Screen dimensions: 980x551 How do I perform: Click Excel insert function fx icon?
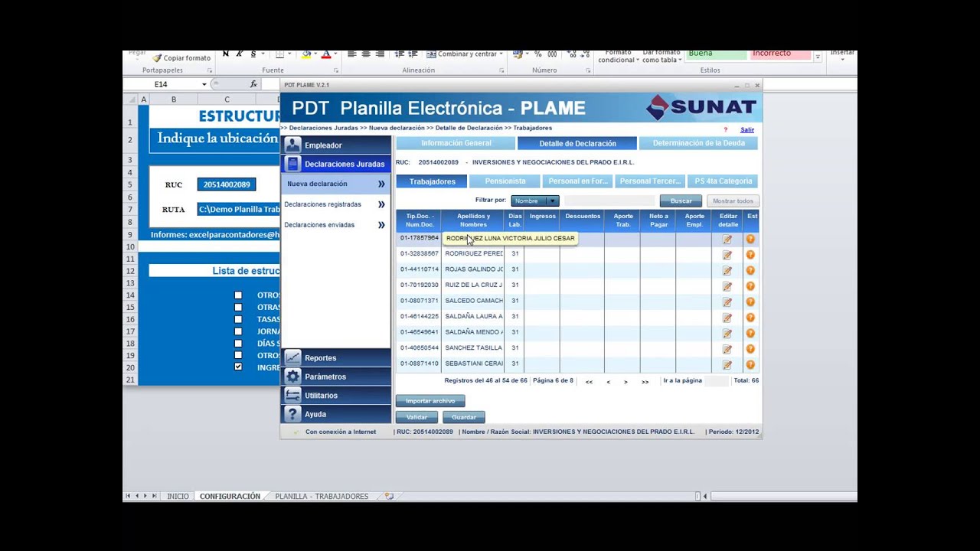pos(253,84)
